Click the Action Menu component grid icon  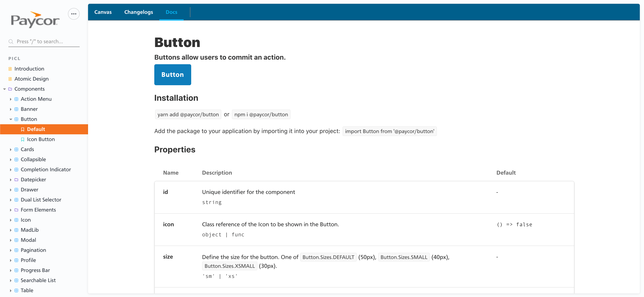(16, 99)
